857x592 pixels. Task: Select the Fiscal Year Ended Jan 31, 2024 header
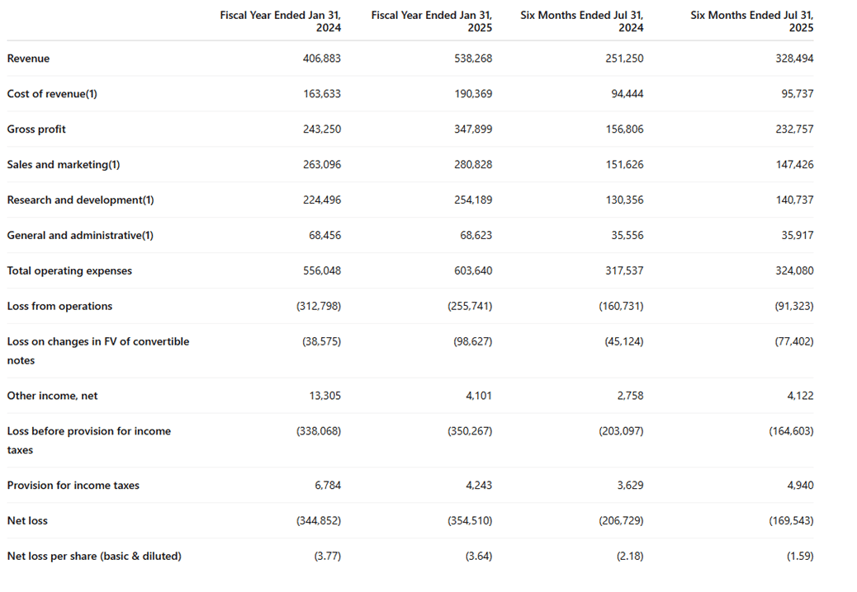coord(280,21)
